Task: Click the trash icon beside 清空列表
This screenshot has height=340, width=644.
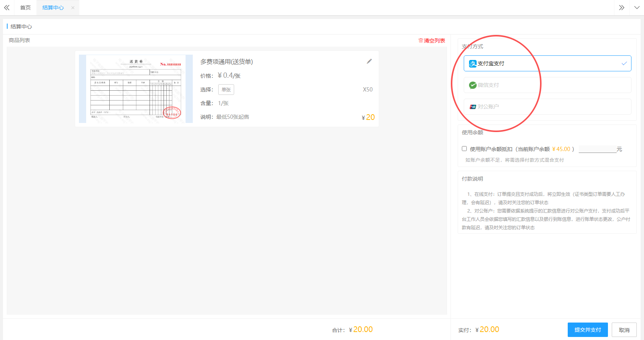Action: [x=420, y=41]
